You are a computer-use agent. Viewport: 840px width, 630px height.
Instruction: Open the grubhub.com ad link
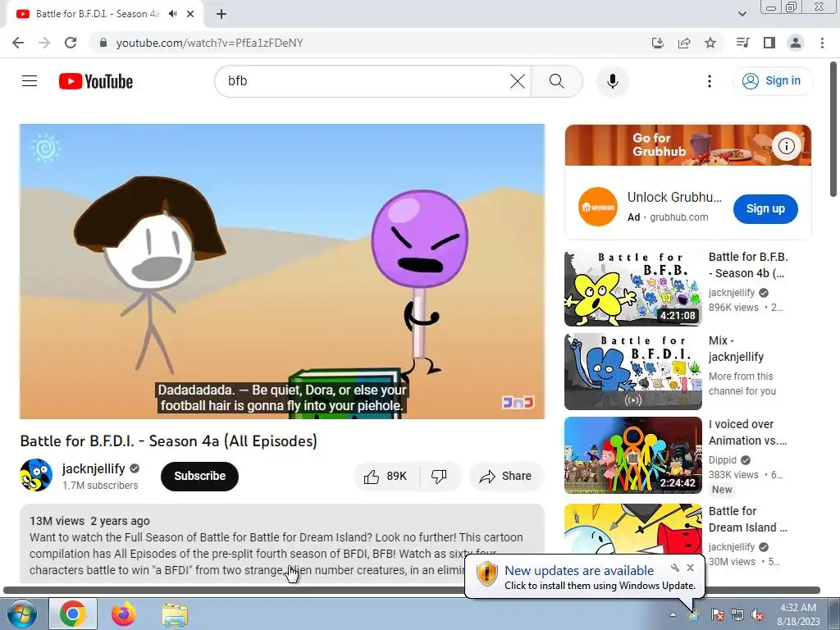pos(678,217)
